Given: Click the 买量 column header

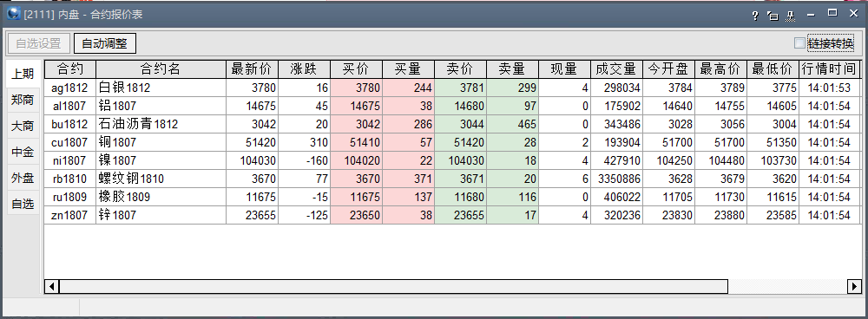Looking at the screenshot, I should click(x=409, y=69).
